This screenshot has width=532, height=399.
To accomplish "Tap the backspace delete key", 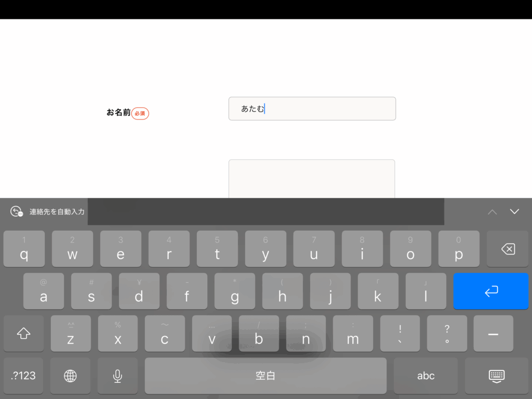I will [x=508, y=249].
